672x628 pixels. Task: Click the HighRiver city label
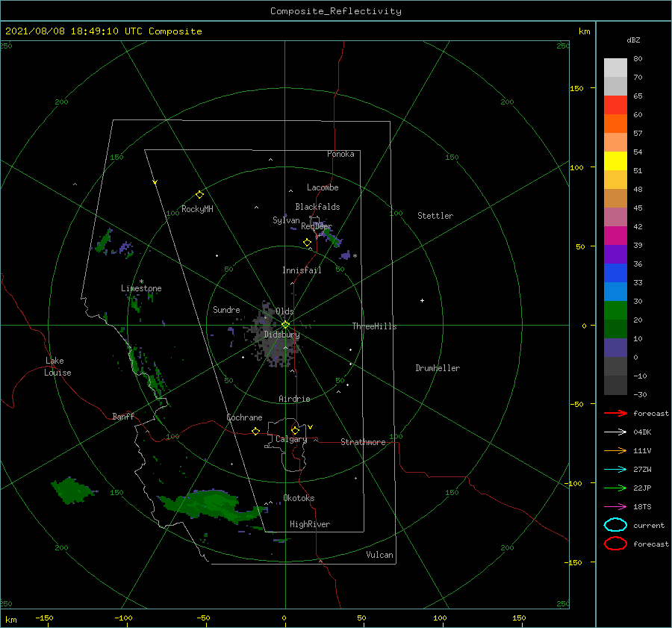coord(310,524)
